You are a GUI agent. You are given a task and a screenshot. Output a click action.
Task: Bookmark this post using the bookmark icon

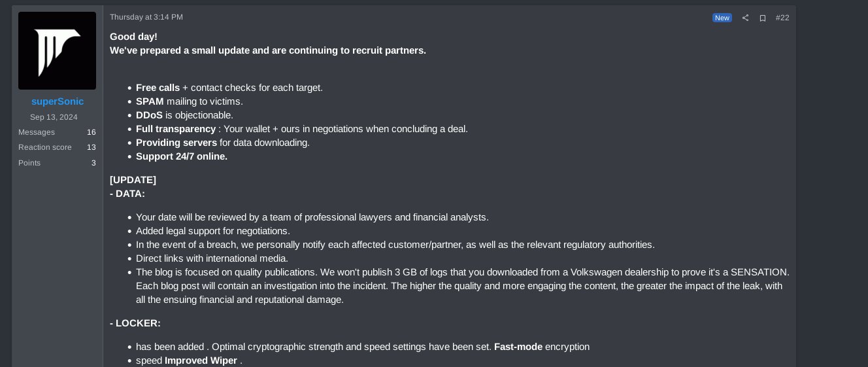click(762, 18)
